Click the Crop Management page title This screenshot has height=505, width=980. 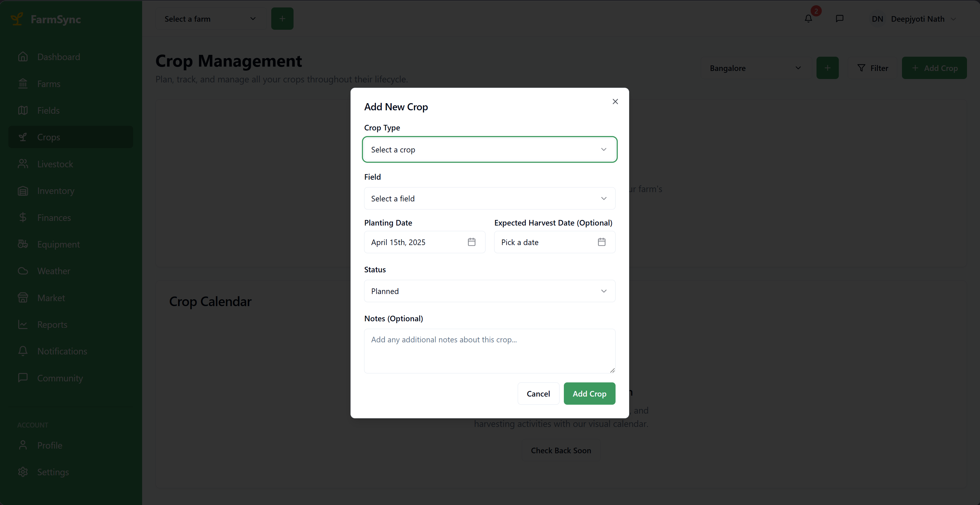tap(229, 61)
